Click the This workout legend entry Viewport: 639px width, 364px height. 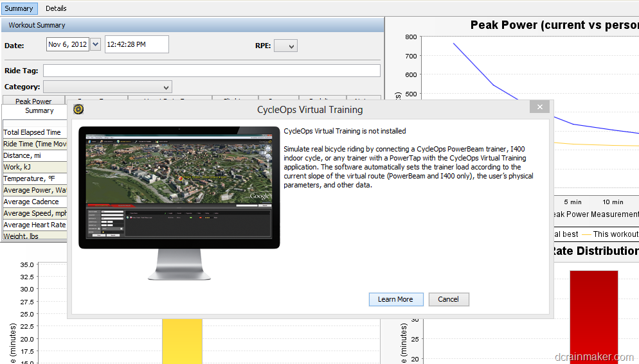point(610,234)
